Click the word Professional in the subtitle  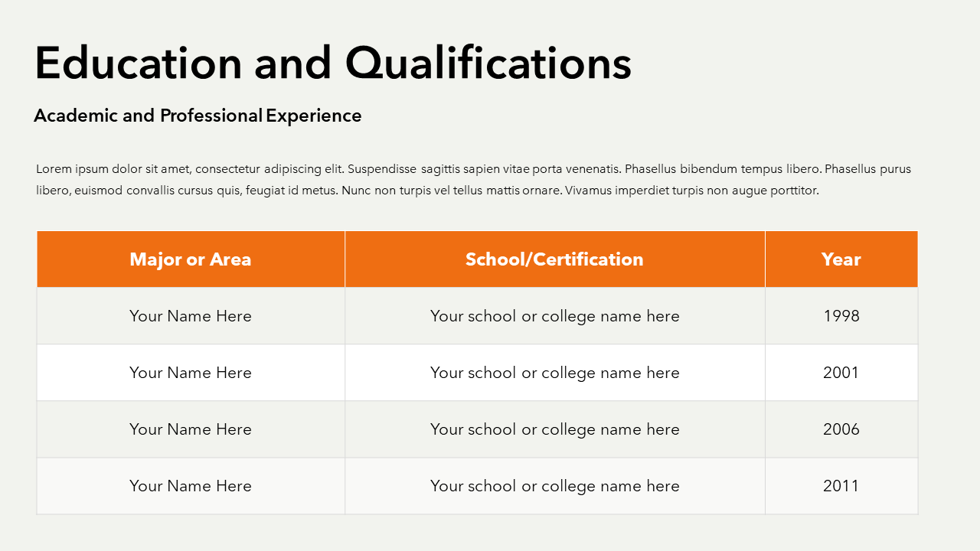[x=211, y=116]
